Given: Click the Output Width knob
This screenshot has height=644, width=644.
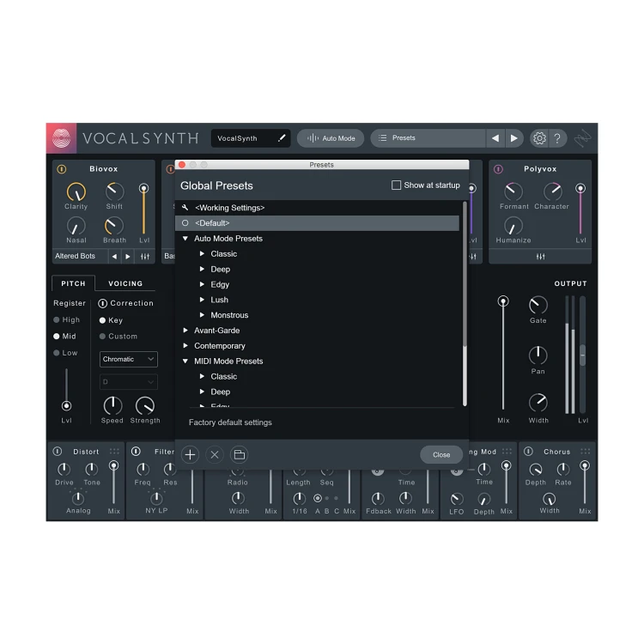Looking at the screenshot, I should coord(538,403).
